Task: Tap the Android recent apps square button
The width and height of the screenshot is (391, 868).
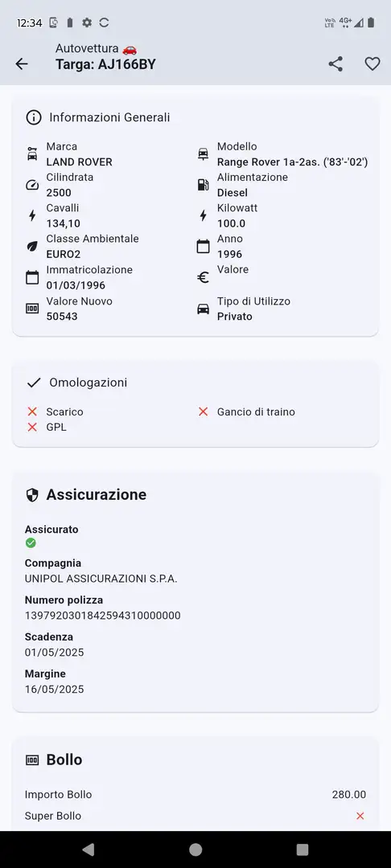Action: click(x=303, y=850)
